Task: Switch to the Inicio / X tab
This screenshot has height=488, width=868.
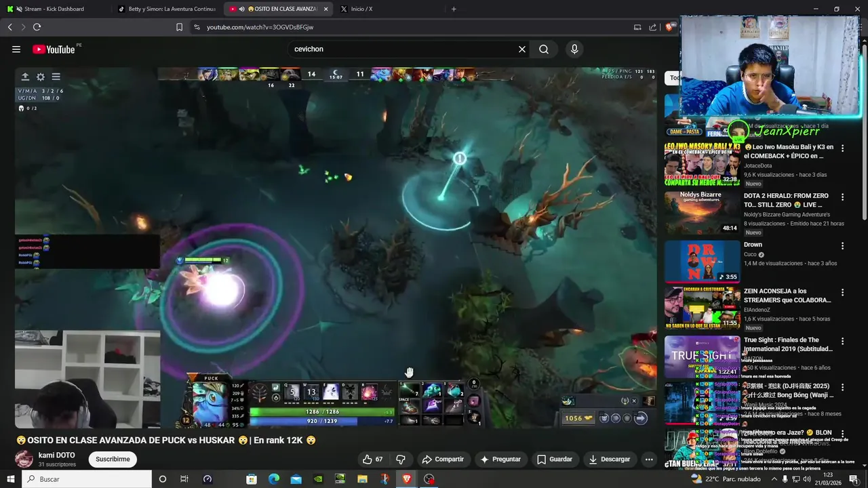Action: 390,9
